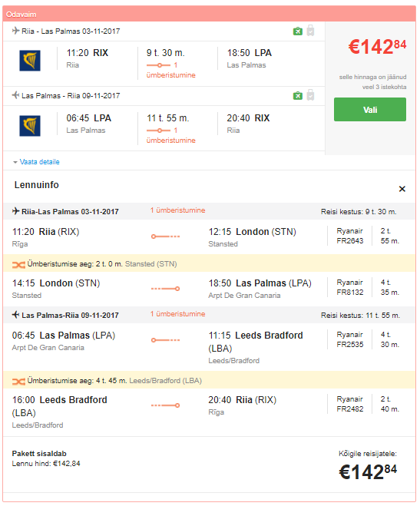This screenshot has width=420, height=506.
Task: Click Ryanair logo on outbound 11:20 RIX flight
Action: coord(30,61)
